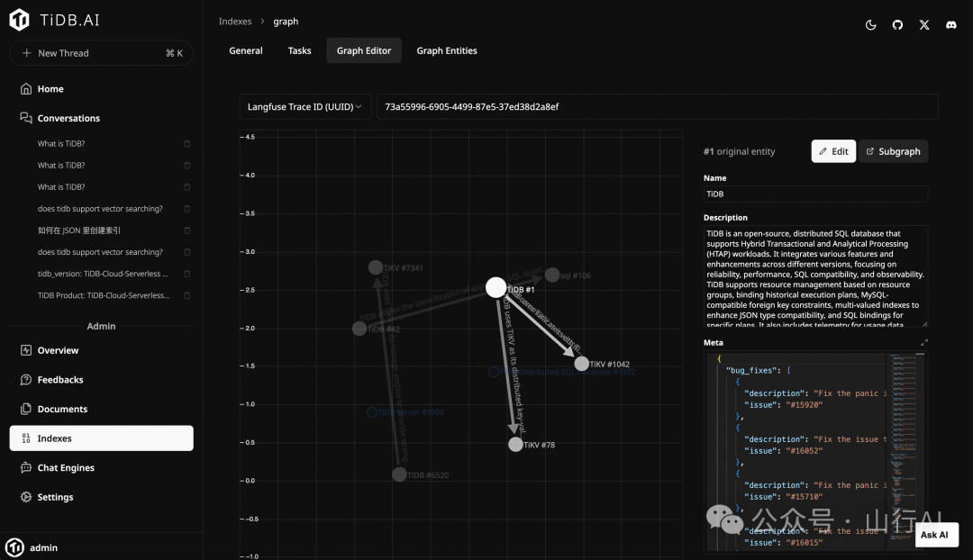
Task: Click the admin user avatar
Action: click(15, 547)
